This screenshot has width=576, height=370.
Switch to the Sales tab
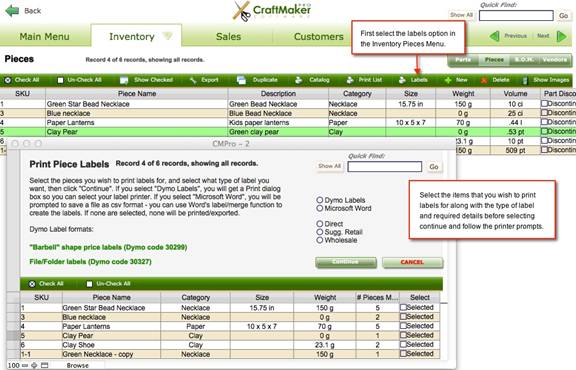click(228, 36)
